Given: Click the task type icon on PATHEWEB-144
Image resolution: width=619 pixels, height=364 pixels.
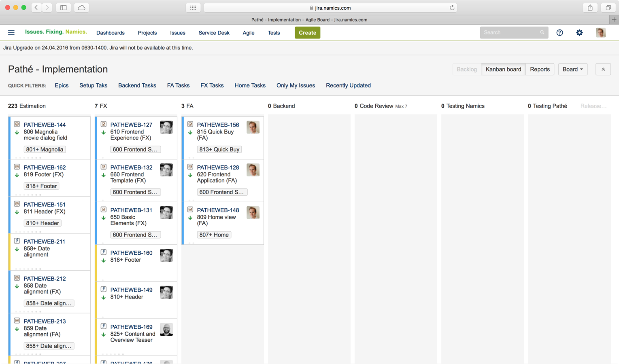Looking at the screenshot, I should (17, 124).
